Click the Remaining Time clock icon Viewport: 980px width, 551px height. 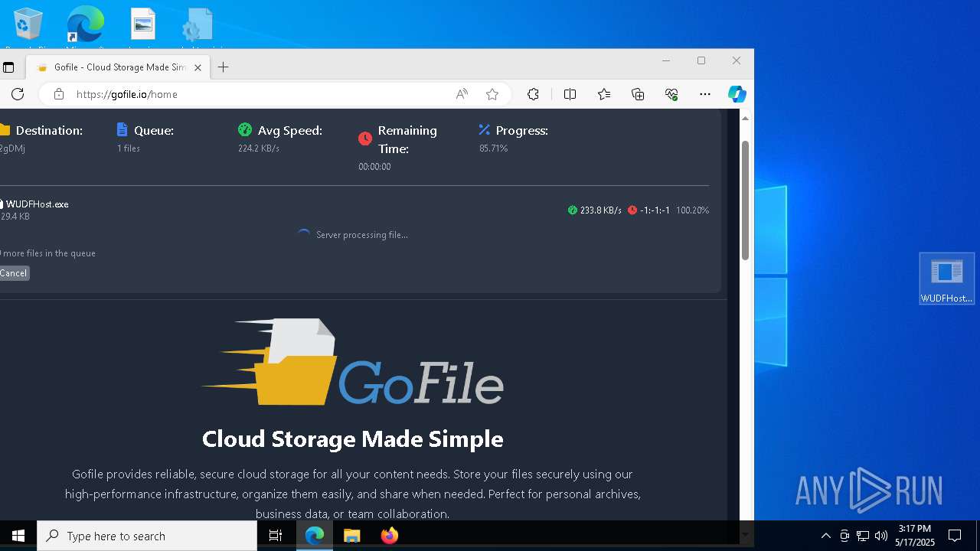[x=365, y=139]
